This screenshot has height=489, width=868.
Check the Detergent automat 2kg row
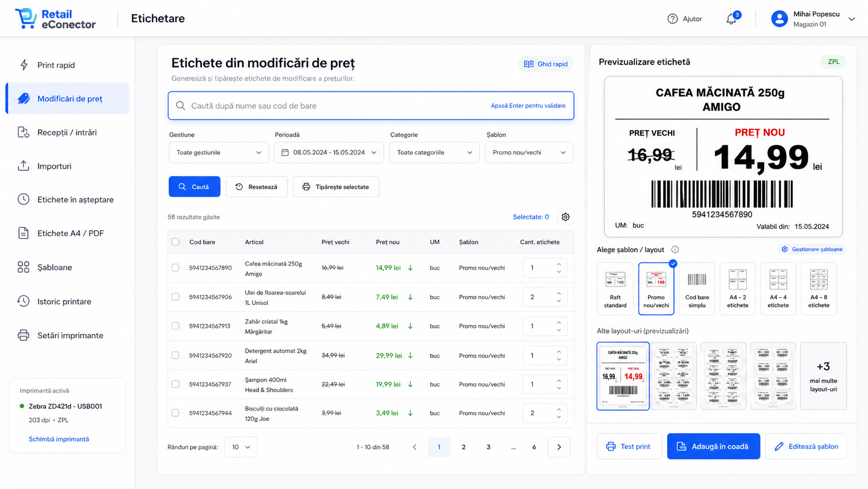[175, 355]
